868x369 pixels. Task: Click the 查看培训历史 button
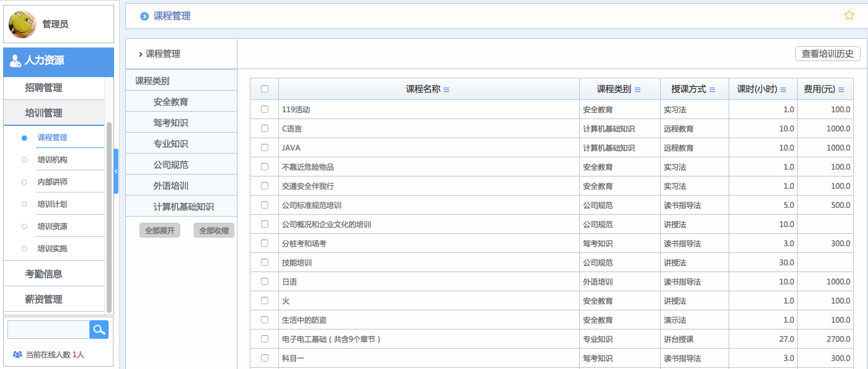pos(828,54)
